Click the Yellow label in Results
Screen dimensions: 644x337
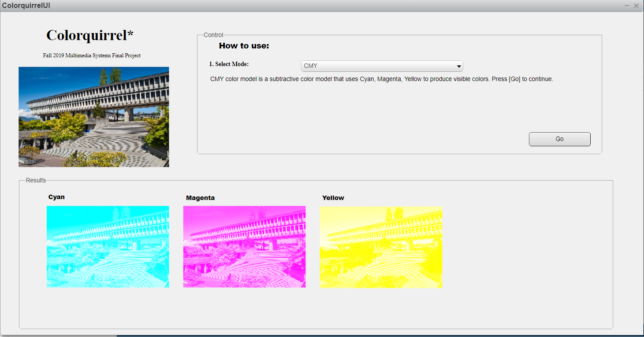coord(333,198)
